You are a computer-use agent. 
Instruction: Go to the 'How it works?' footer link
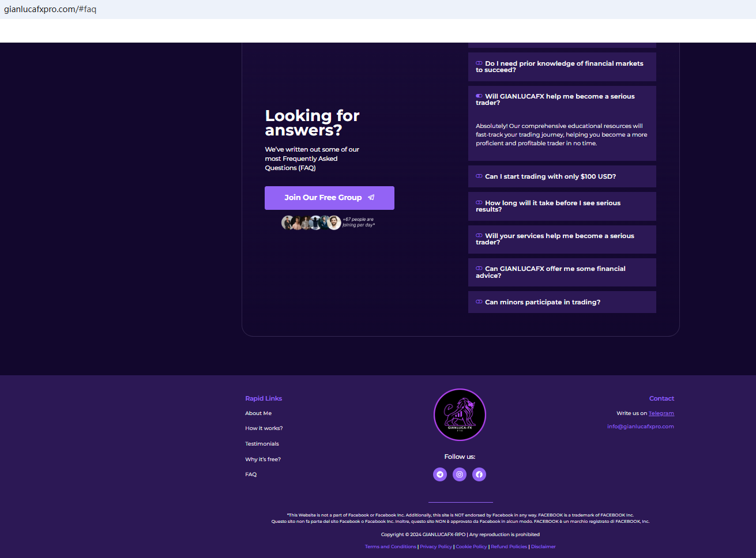click(264, 428)
